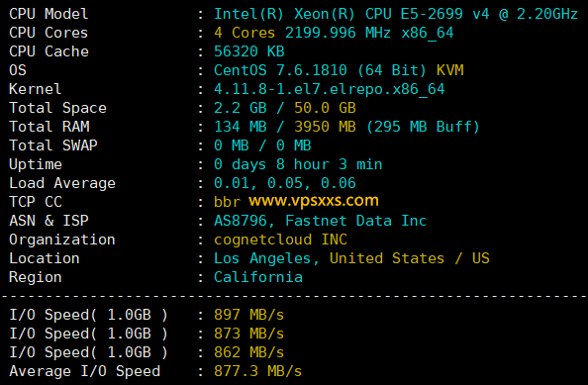Click the 'United States / US' text
Screen dimensions: 588x385
click(410, 258)
